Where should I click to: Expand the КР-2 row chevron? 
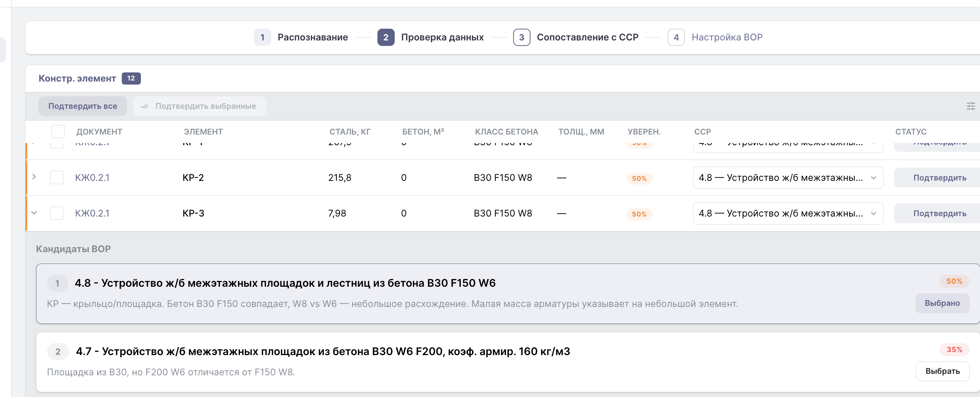(x=34, y=177)
